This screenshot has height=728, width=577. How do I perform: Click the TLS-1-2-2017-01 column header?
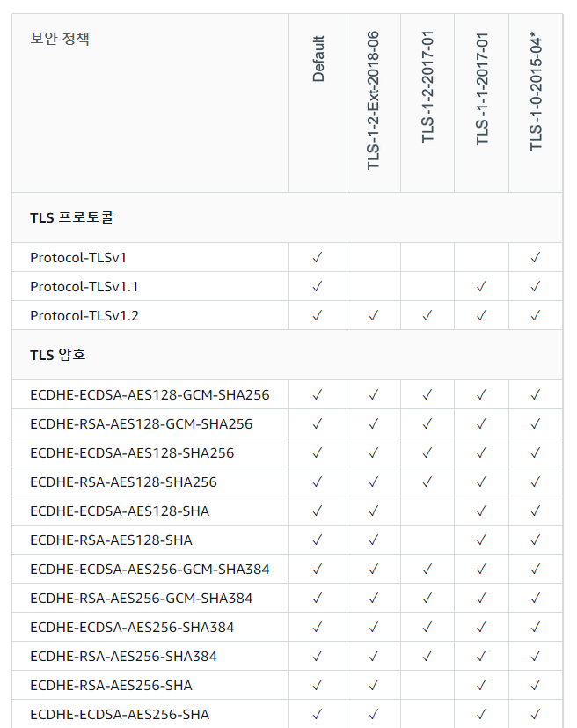[427, 86]
